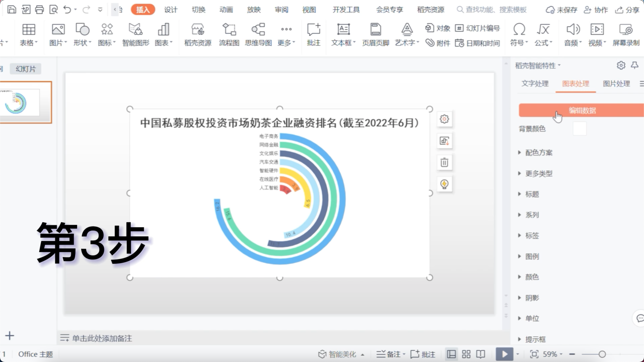Screen dimensions: 644x362
Task: Open the 放映 slideshow tab
Action: [x=254, y=10]
